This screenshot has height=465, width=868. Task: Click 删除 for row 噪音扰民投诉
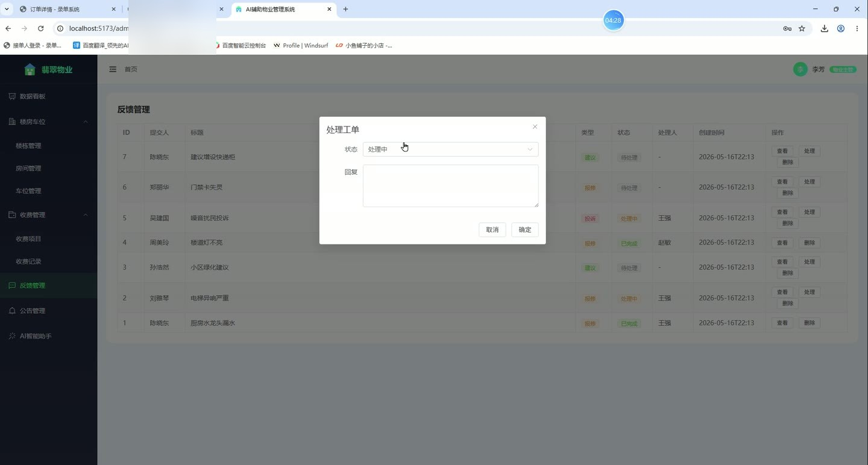[788, 223]
